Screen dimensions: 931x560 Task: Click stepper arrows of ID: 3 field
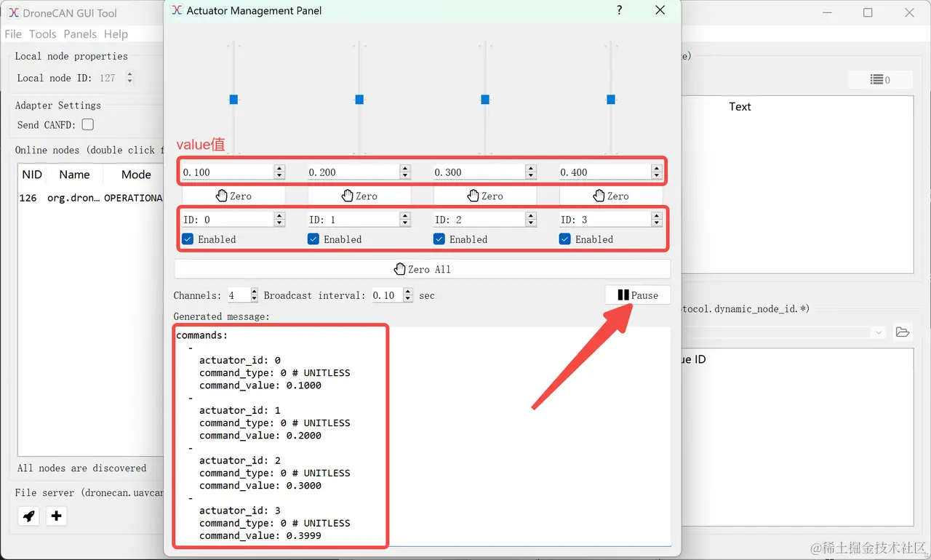[x=657, y=220]
